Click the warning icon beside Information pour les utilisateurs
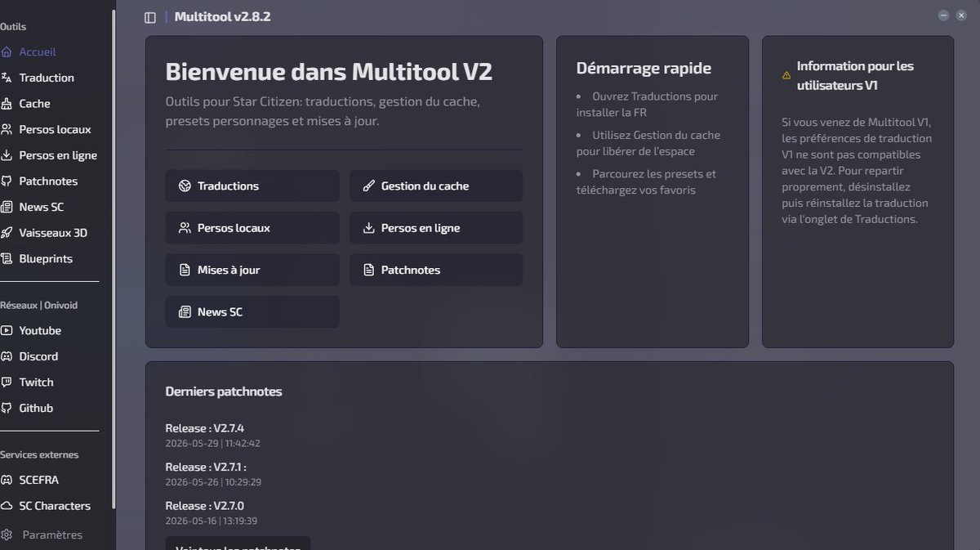 tap(786, 75)
